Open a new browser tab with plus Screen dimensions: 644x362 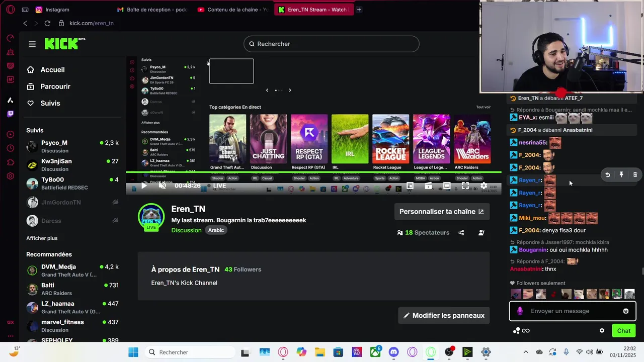click(x=359, y=10)
